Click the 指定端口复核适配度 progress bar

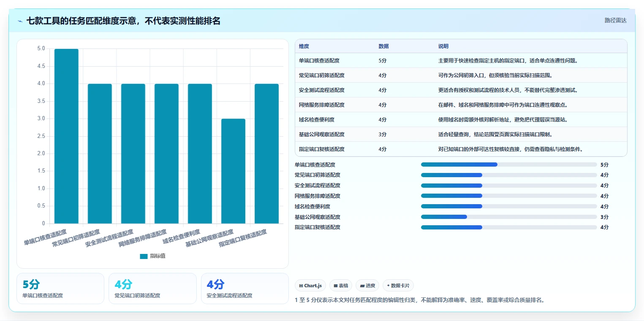point(509,227)
